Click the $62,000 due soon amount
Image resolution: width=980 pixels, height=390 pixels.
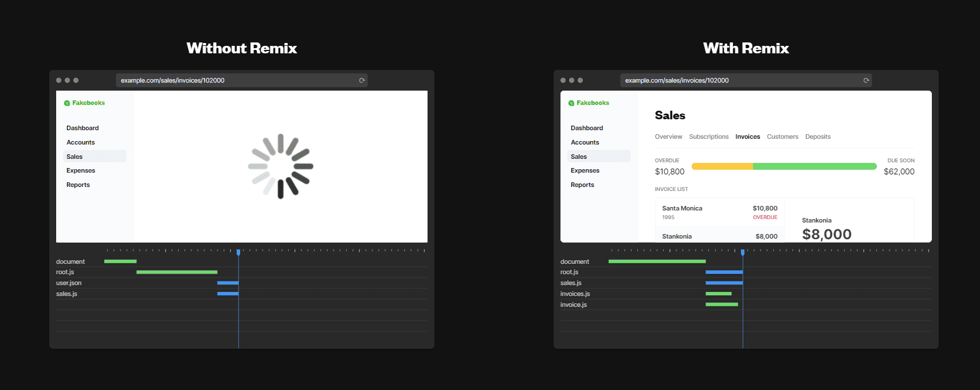[x=899, y=171]
